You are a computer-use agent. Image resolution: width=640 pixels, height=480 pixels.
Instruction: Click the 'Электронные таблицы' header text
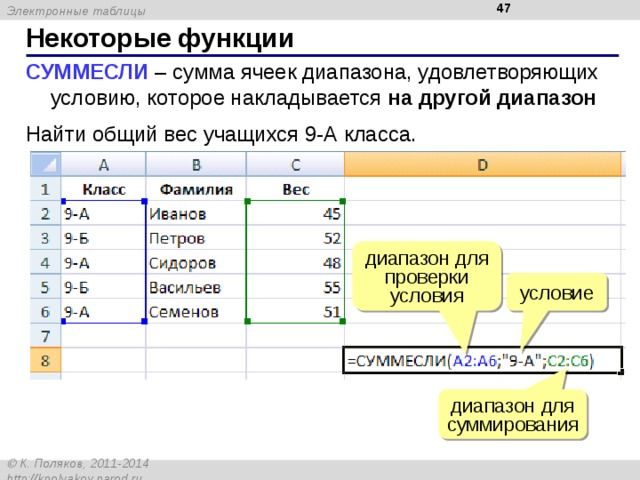coord(76,11)
